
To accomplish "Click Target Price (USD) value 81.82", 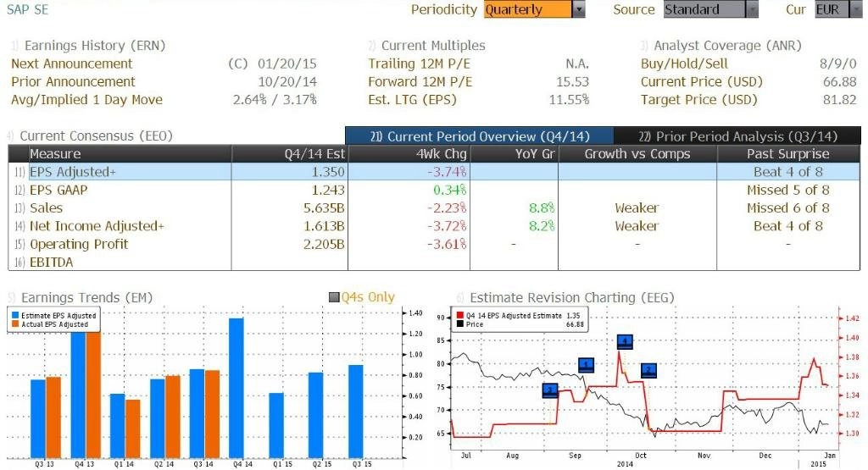I will (840, 100).
